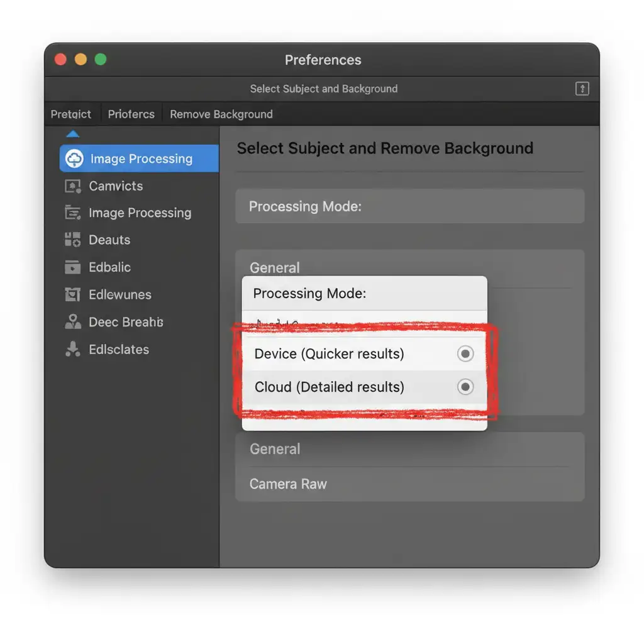Open the Remove Background tab
Screen dimensions: 644x644
[221, 114]
